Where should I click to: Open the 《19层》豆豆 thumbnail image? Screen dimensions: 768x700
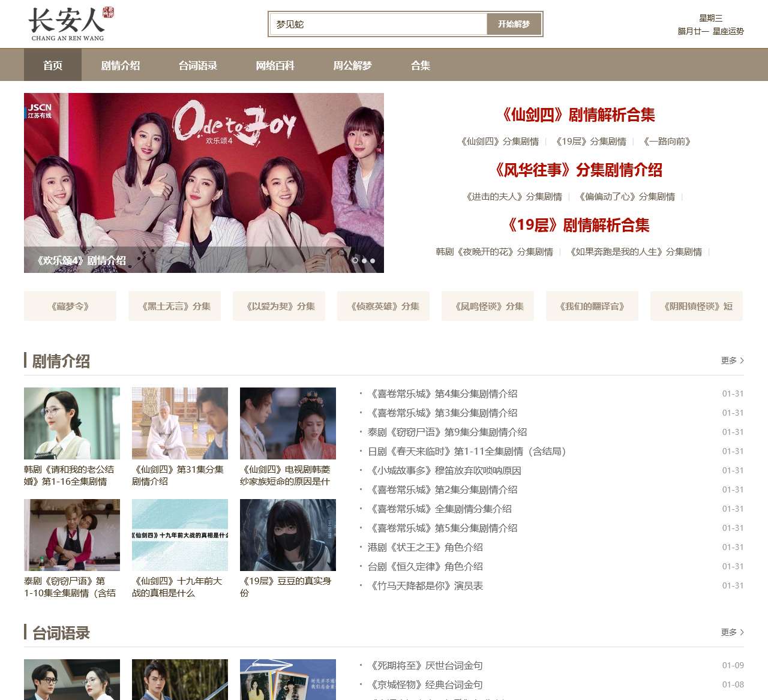coord(288,535)
